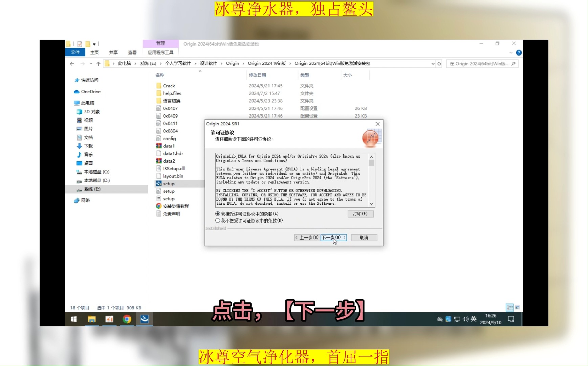The width and height of the screenshot is (588, 366).
Task: Click the new folder icon in quick access toolbar
Action: [x=88, y=44]
